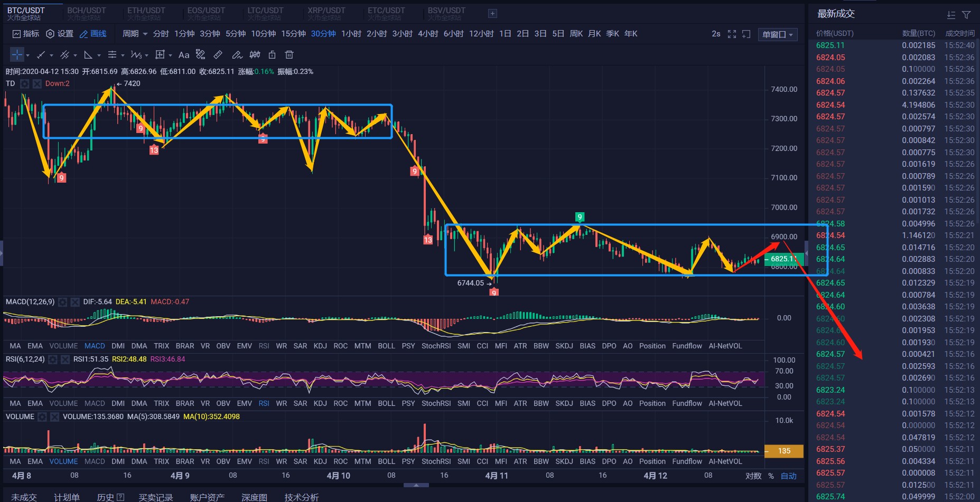This screenshot has width=980, height=502.
Task: Click the 指标 indicators button
Action: coord(25,33)
